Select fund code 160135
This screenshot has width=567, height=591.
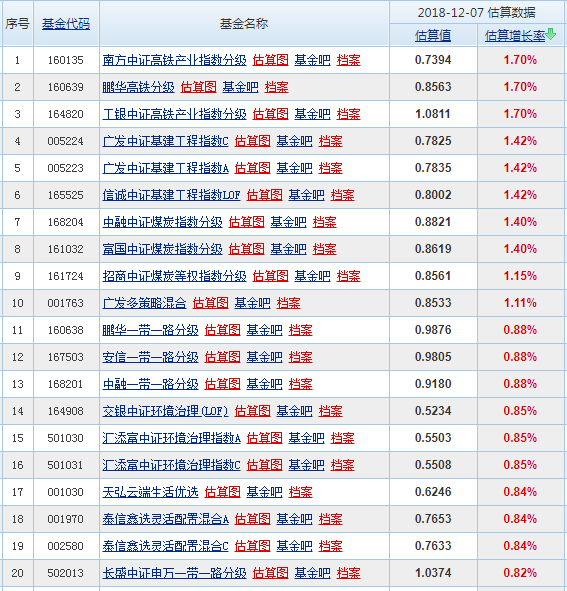pos(66,60)
